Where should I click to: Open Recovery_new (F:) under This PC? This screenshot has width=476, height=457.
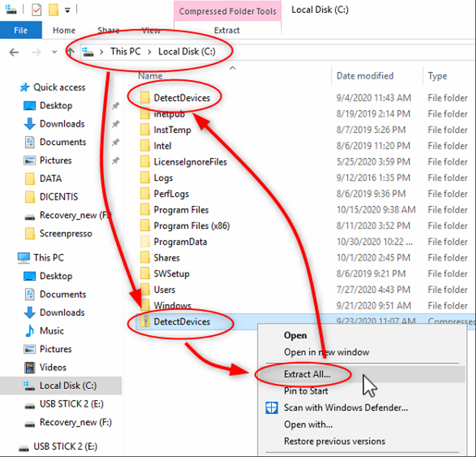coord(76,422)
